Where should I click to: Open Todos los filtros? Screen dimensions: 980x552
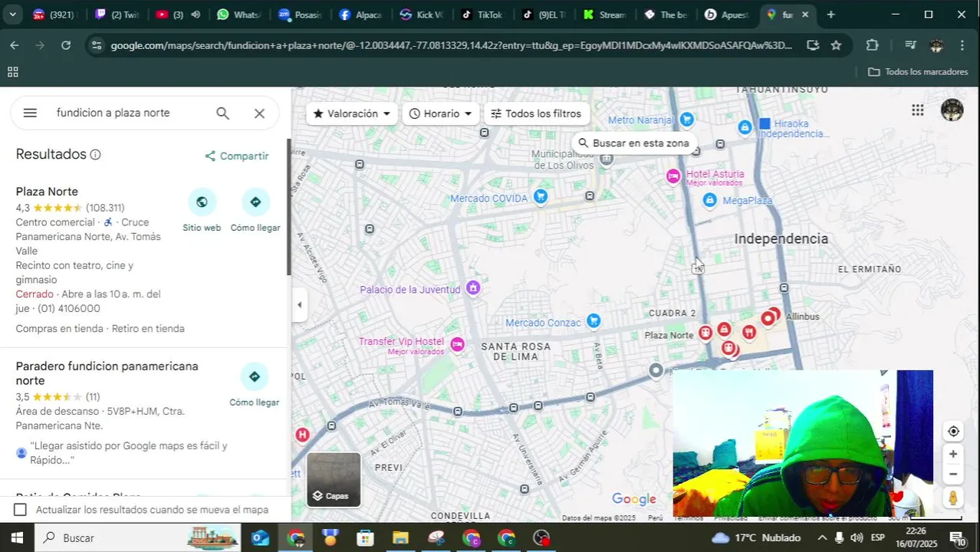click(x=537, y=113)
